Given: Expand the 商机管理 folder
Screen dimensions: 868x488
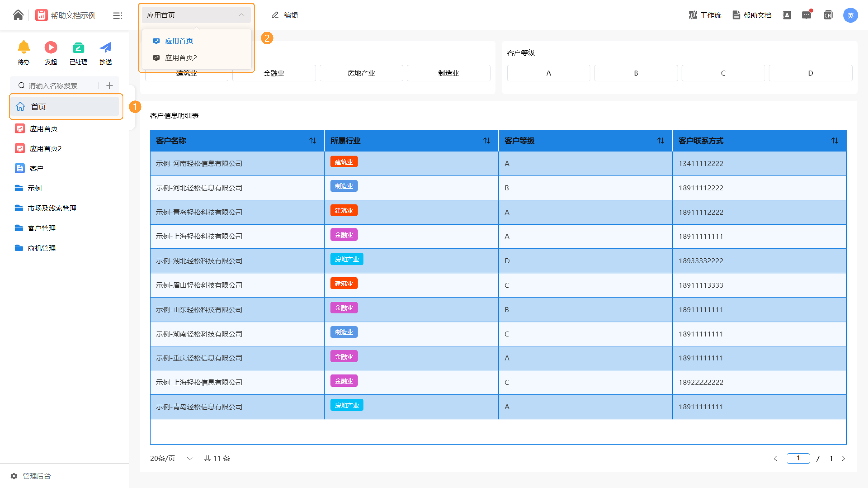Looking at the screenshot, I should click(x=65, y=248).
